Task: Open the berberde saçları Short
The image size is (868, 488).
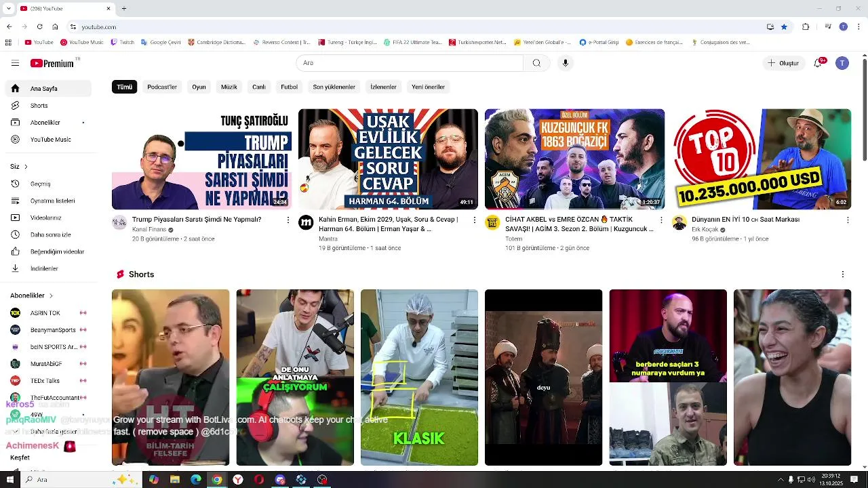Action: 668,378
